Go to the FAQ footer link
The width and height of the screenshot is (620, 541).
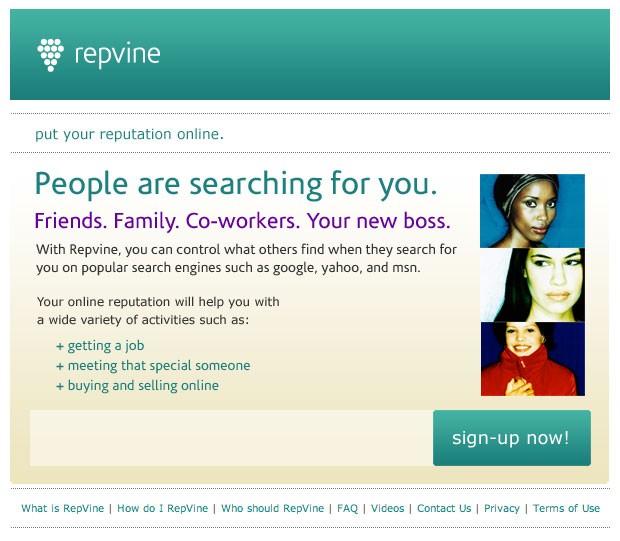click(347, 508)
